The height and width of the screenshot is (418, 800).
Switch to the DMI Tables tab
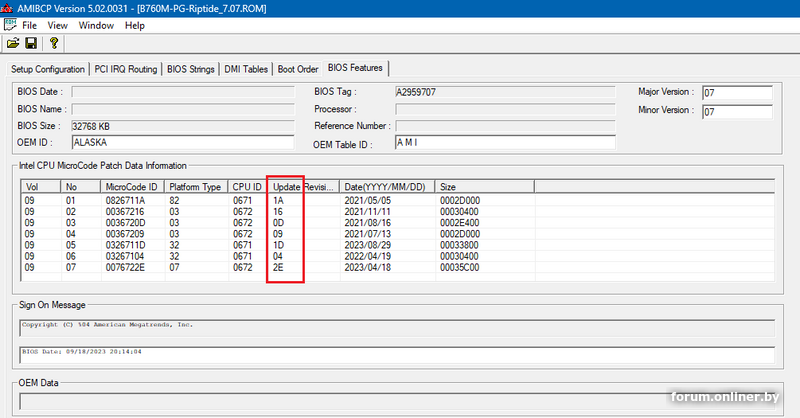coord(246,69)
